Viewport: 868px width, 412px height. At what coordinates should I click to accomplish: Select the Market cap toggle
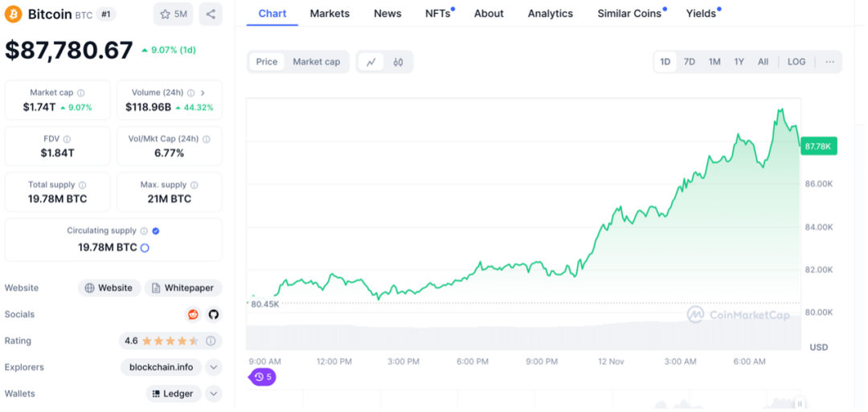click(316, 62)
